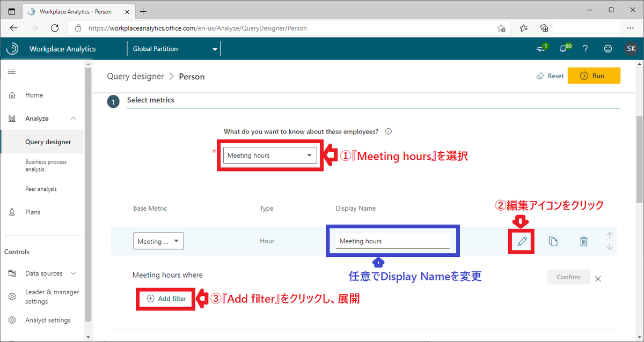This screenshot has width=644, height=342.
Task: Open browser Collections icon
Action: (544, 28)
